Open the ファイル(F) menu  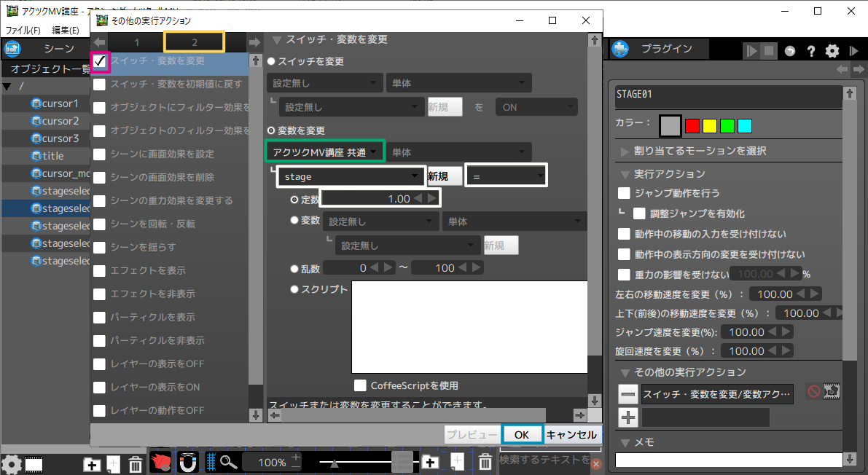click(23, 31)
